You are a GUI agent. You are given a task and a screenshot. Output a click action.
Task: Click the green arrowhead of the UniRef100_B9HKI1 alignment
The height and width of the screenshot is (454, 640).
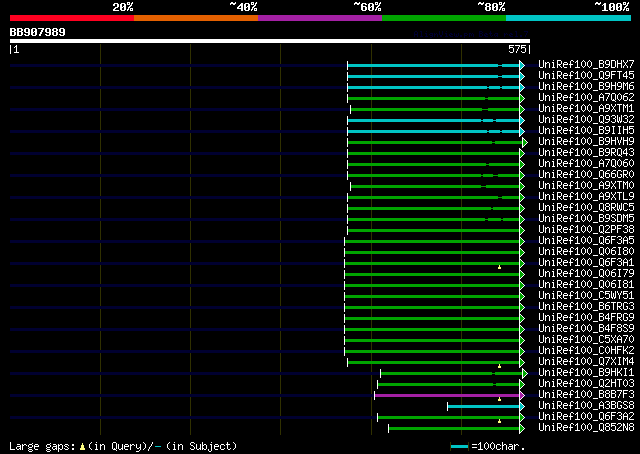click(525, 373)
